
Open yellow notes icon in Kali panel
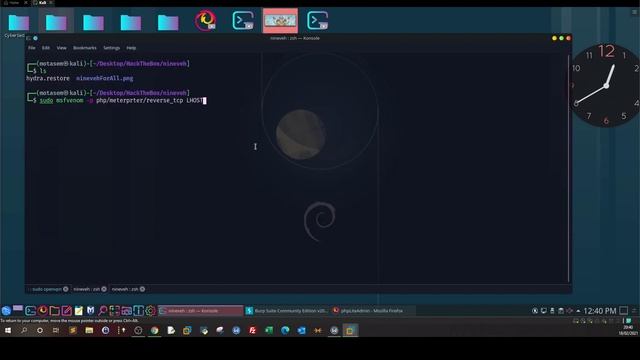(x=78, y=311)
